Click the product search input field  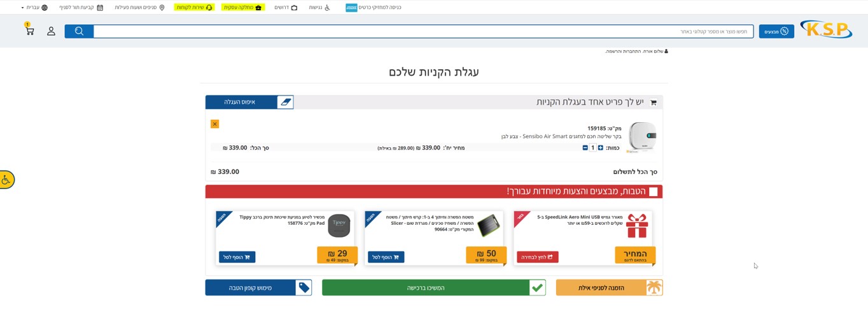pyautogui.click(x=423, y=31)
